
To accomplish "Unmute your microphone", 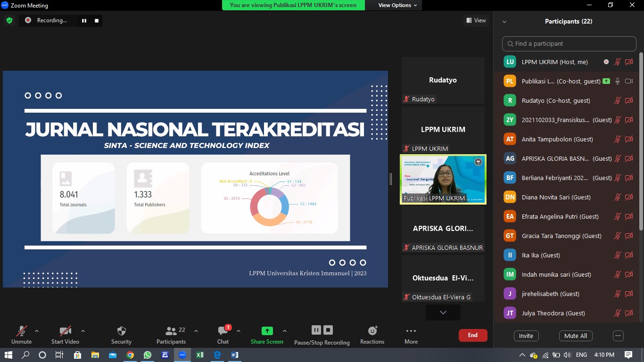I will coord(22,335).
